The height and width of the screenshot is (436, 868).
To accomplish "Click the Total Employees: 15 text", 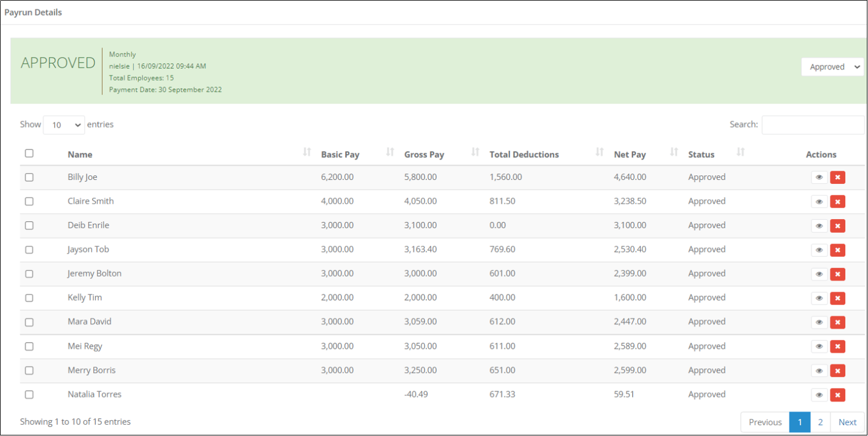I will pos(141,78).
